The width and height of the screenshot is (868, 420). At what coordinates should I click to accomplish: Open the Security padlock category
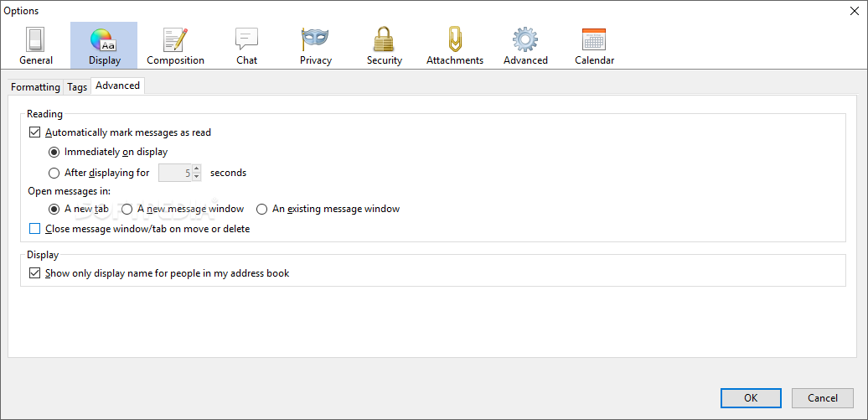coord(385,46)
